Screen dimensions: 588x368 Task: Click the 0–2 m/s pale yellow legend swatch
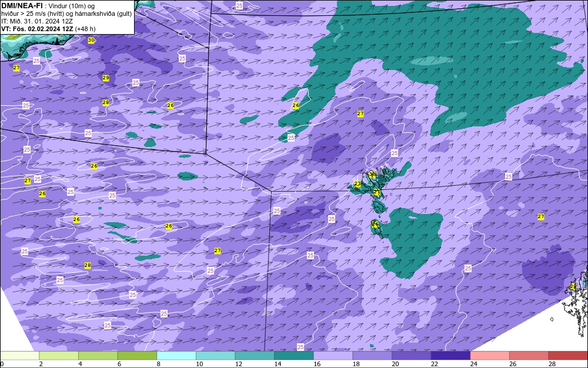[x=19, y=355]
